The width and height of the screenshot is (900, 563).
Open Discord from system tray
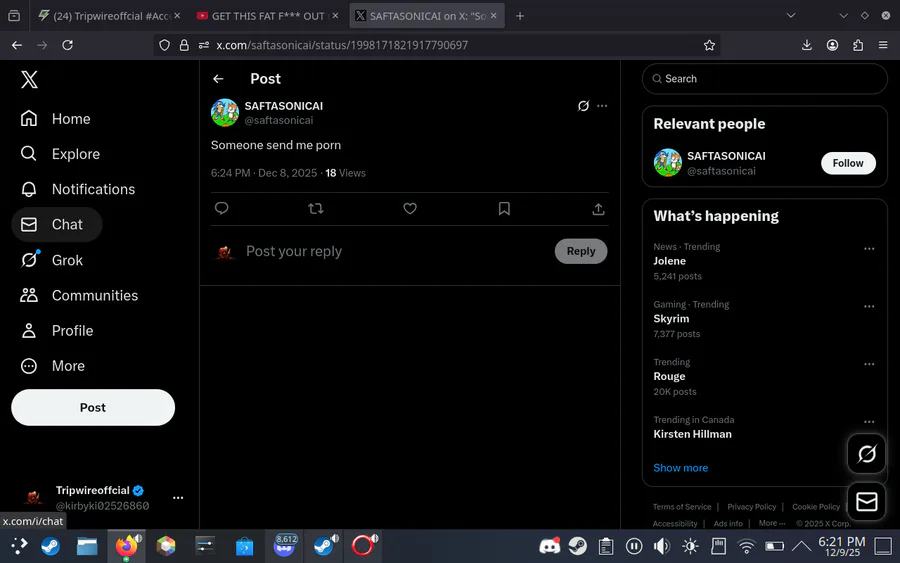click(x=549, y=546)
